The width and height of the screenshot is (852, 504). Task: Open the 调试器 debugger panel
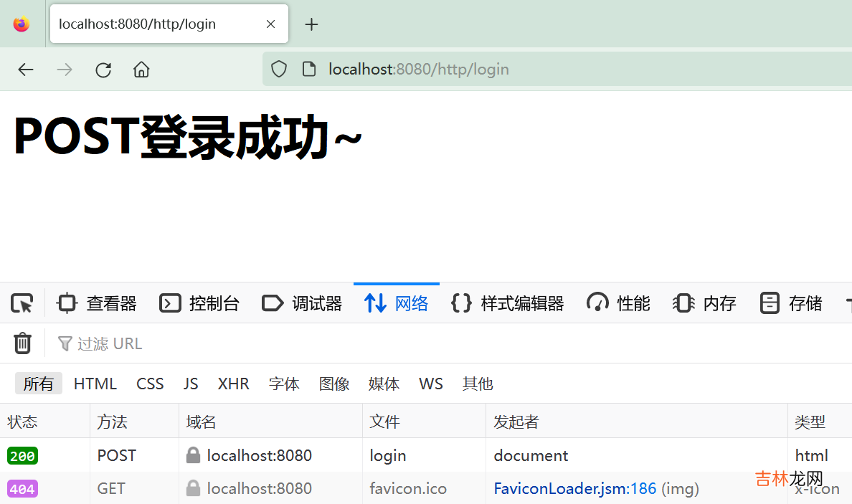[x=303, y=304]
